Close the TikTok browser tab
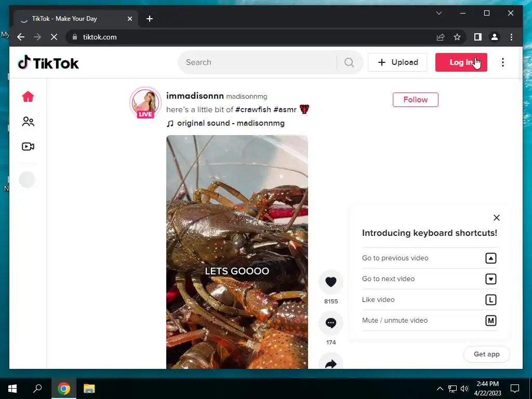The image size is (532, 399). [x=129, y=19]
